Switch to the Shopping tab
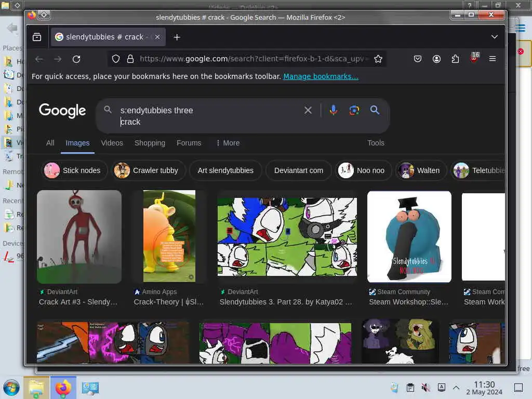Screen dimensions: 532x399 pos(150,143)
